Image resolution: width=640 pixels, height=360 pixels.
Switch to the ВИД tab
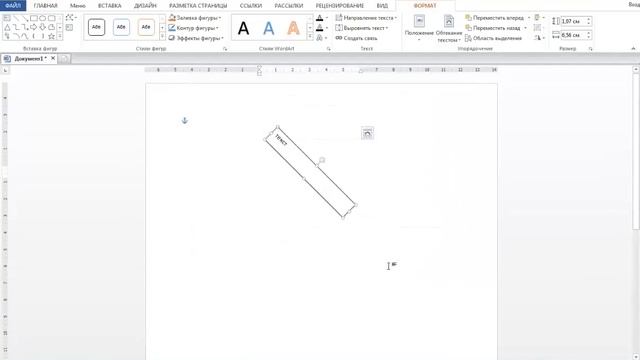(x=382, y=6)
